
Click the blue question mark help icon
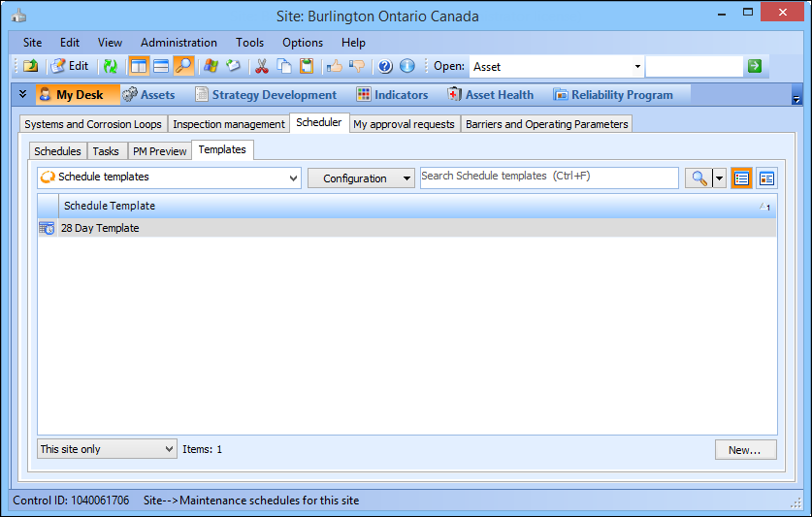tap(385, 67)
